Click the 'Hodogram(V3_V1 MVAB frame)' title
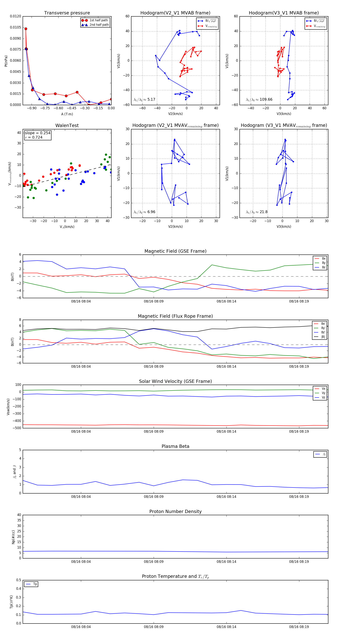Viewport: 351px width, 644px height. pos(284,13)
